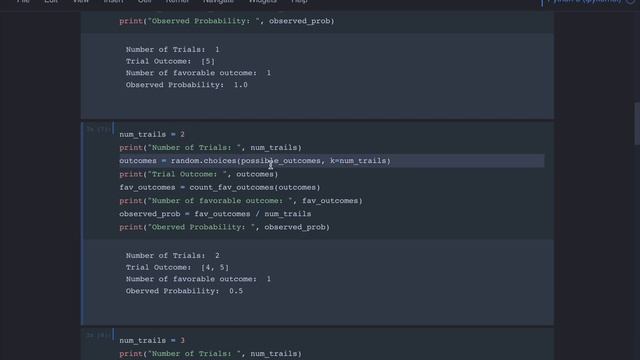This screenshot has height=360, width=640.
Task: Click code line print("Trial Outcome: ", outcomes)
Action: click(198, 174)
